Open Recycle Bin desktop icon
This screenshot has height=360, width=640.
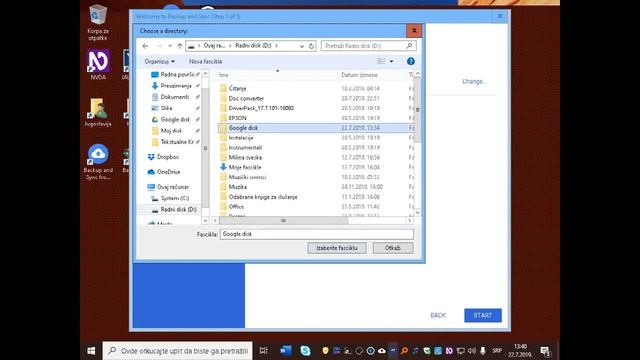pos(98,22)
